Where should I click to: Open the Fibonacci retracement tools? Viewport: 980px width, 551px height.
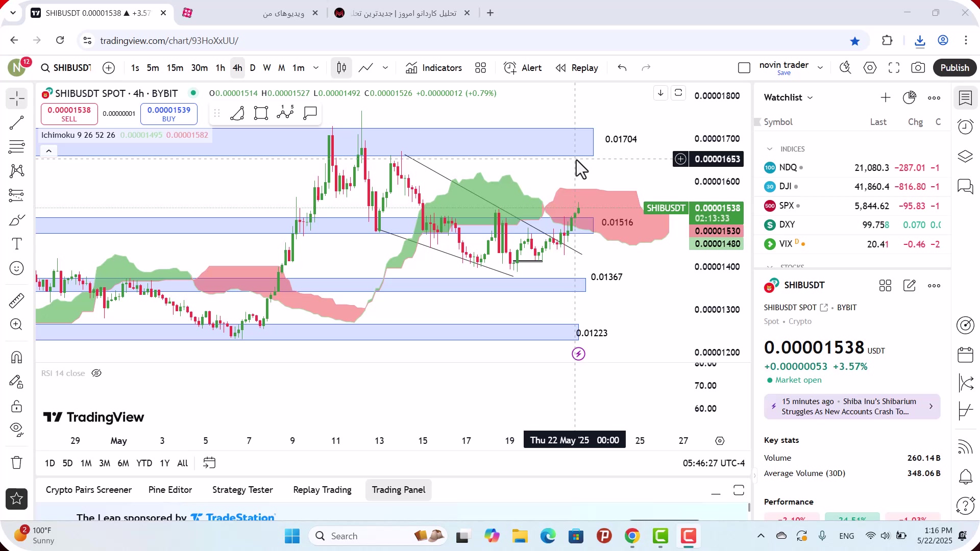pos(17,147)
